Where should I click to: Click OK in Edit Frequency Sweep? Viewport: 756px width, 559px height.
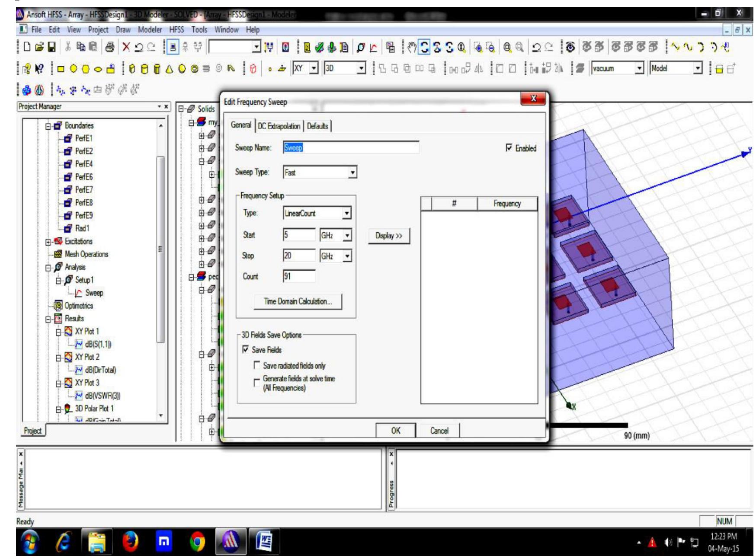[396, 431]
